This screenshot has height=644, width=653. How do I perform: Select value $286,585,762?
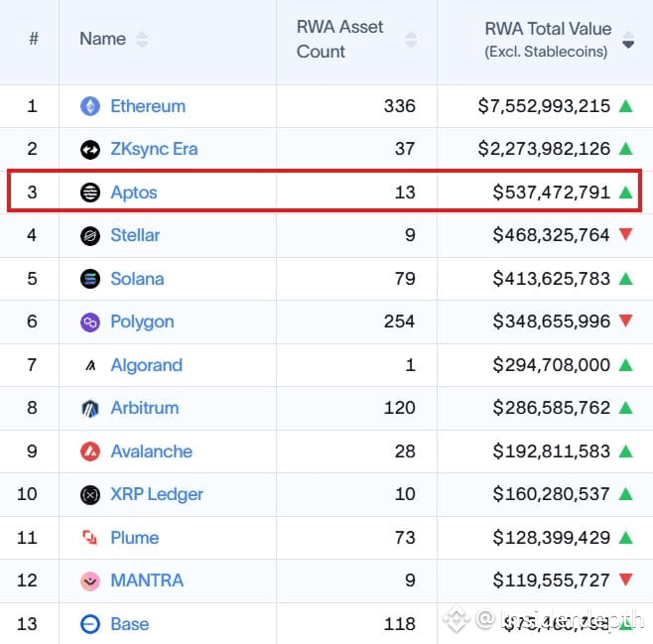(x=552, y=408)
